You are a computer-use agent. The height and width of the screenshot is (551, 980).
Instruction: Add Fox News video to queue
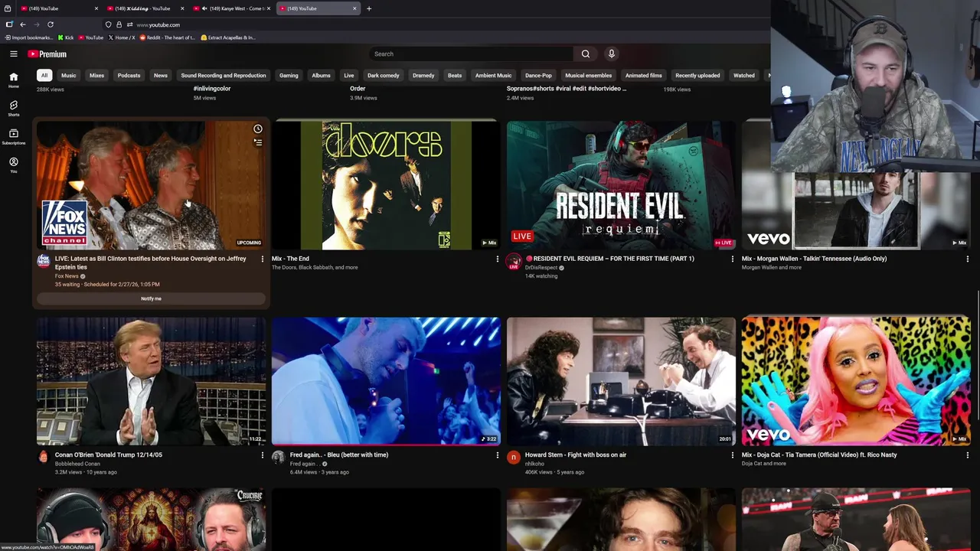pyautogui.click(x=258, y=142)
